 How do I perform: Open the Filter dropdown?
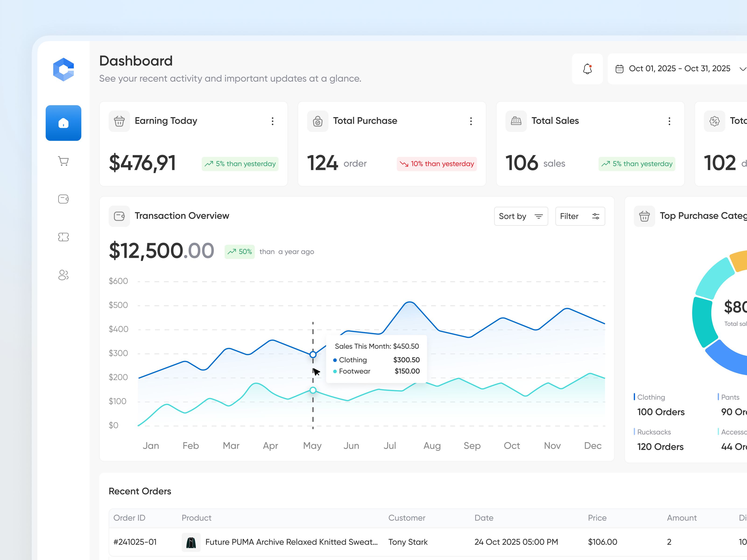click(x=580, y=216)
